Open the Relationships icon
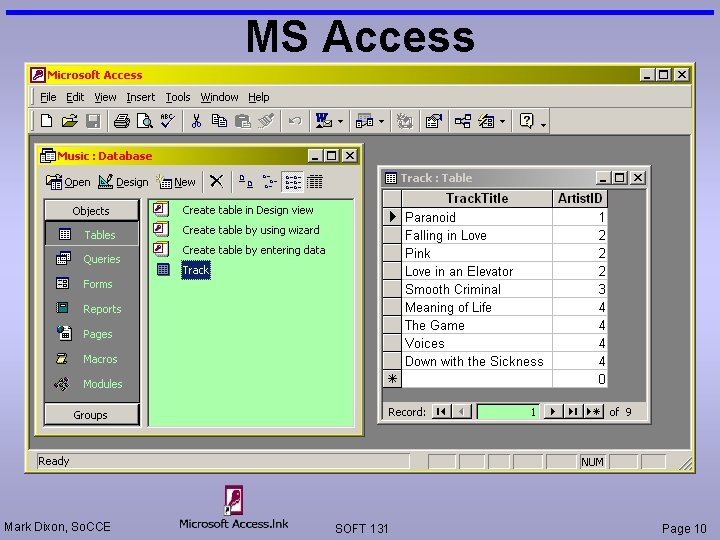This screenshot has height=540, width=720. point(462,121)
